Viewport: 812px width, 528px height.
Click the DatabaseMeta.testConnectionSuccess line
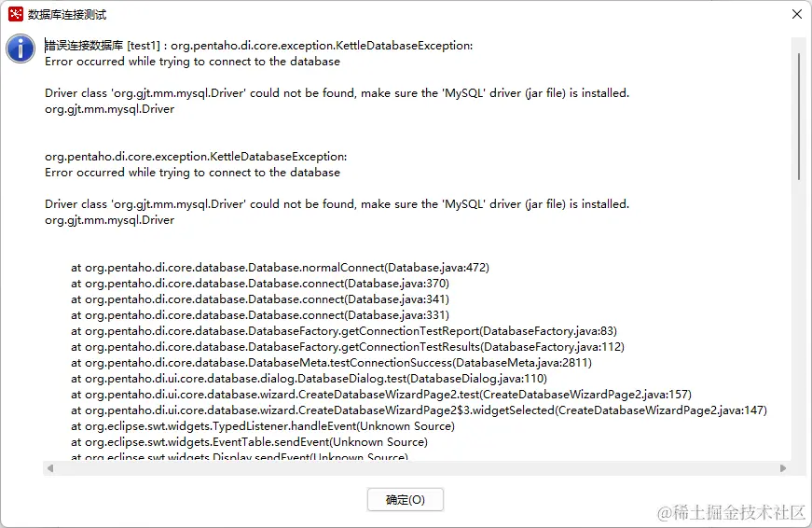(331, 363)
